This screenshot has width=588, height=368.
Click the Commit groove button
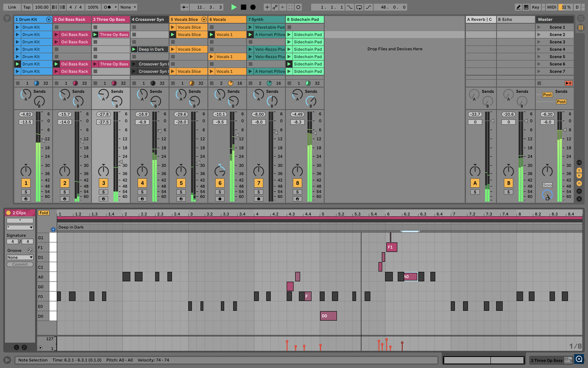(20, 264)
